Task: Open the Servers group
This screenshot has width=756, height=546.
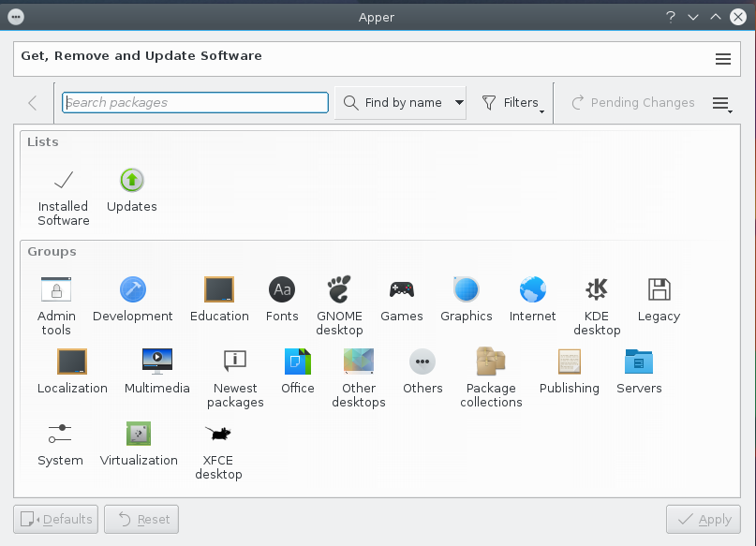Action: (x=639, y=372)
